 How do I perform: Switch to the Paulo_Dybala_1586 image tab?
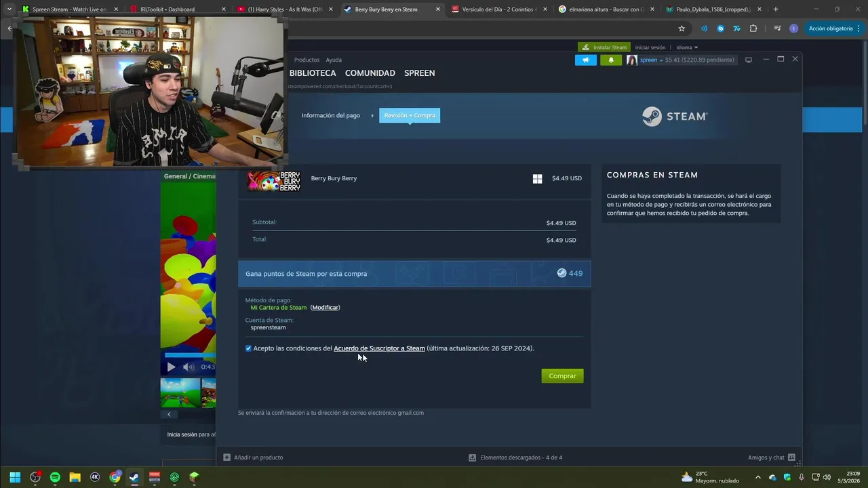[x=714, y=9]
